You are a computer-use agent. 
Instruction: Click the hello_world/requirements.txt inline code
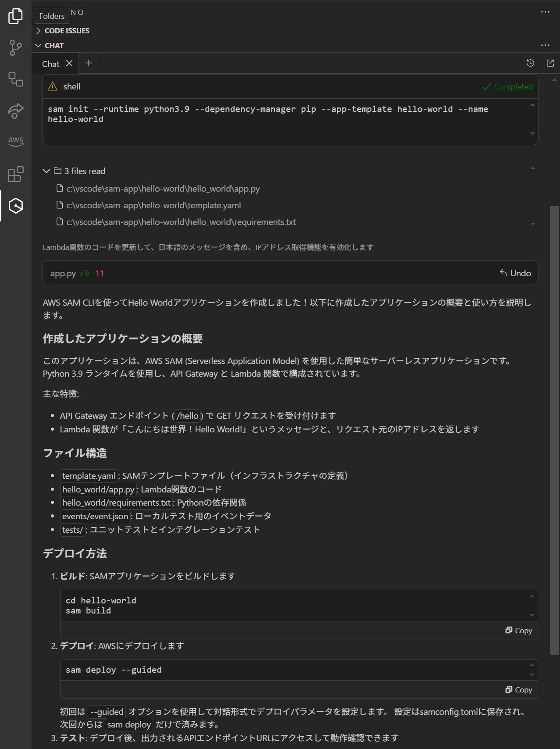[x=116, y=503]
